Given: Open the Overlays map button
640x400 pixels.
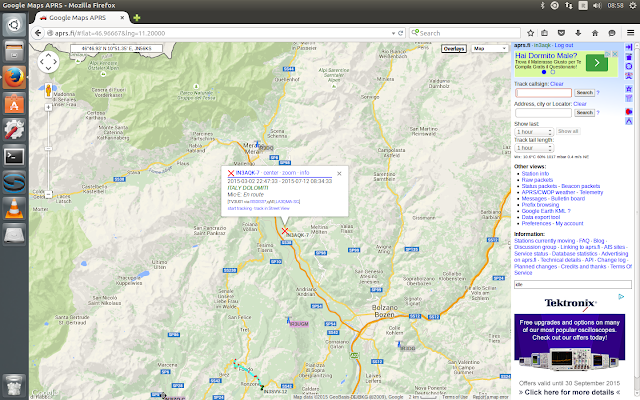Looking at the screenshot, I should [453, 49].
